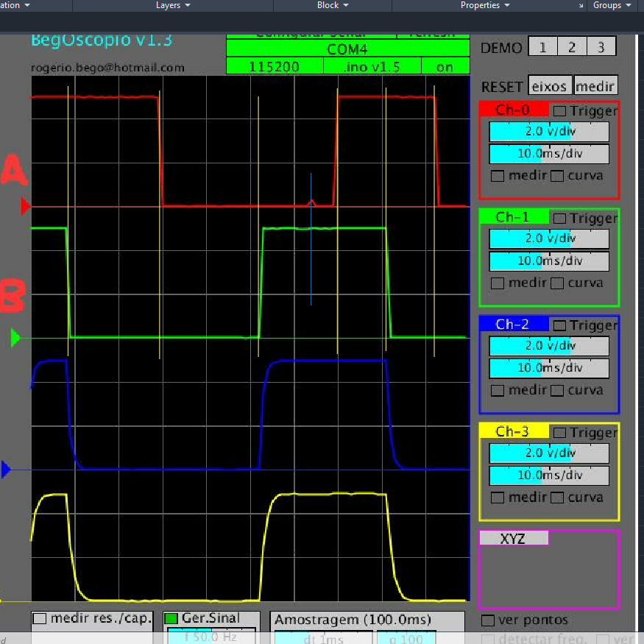The height and width of the screenshot is (644, 644).
Task: Adjust the Ch-2 10.0ms/div slider
Action: pos(549,368)
